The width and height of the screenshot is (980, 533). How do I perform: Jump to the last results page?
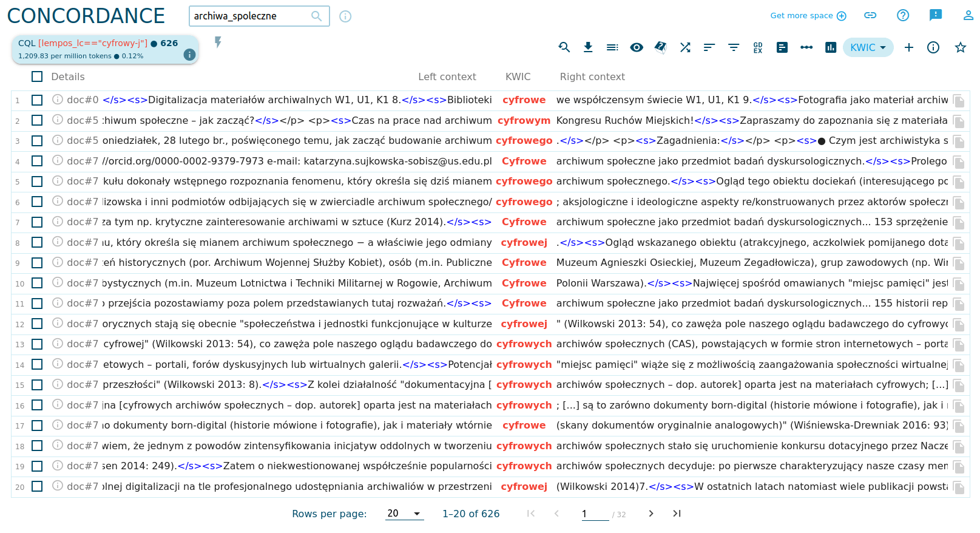[677, 514]
